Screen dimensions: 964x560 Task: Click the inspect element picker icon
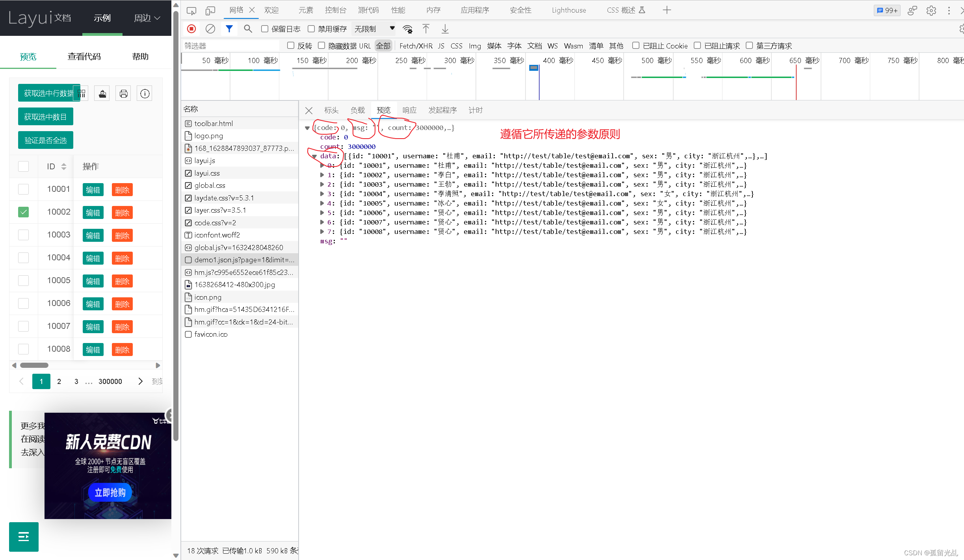[x=191, y=11]
